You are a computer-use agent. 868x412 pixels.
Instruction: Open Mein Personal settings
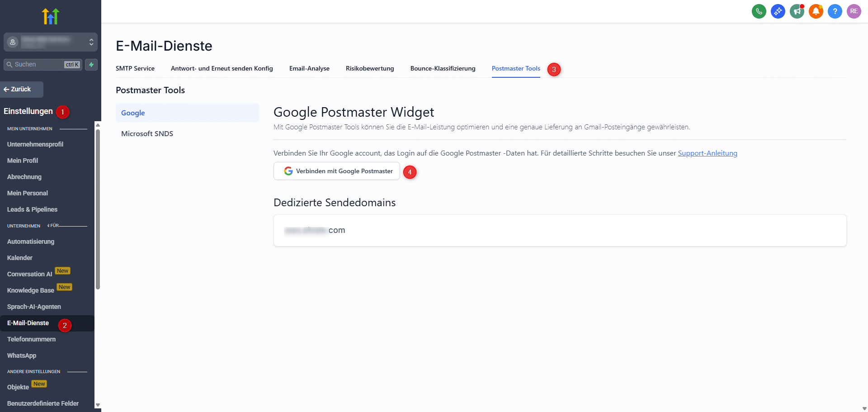pos(28,193)
